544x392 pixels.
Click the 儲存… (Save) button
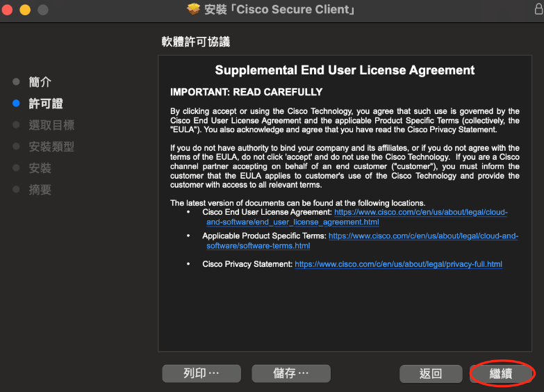pos(291,373)
